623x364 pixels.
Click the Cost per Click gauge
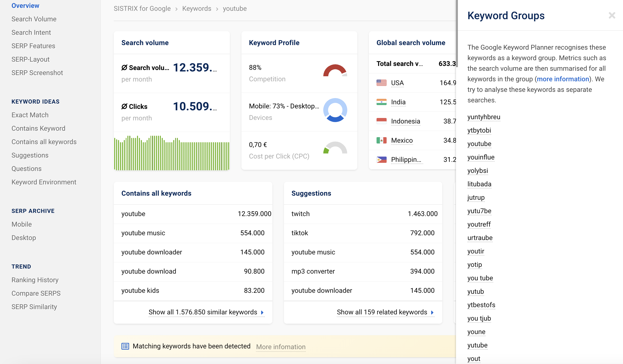click(335, 148)
